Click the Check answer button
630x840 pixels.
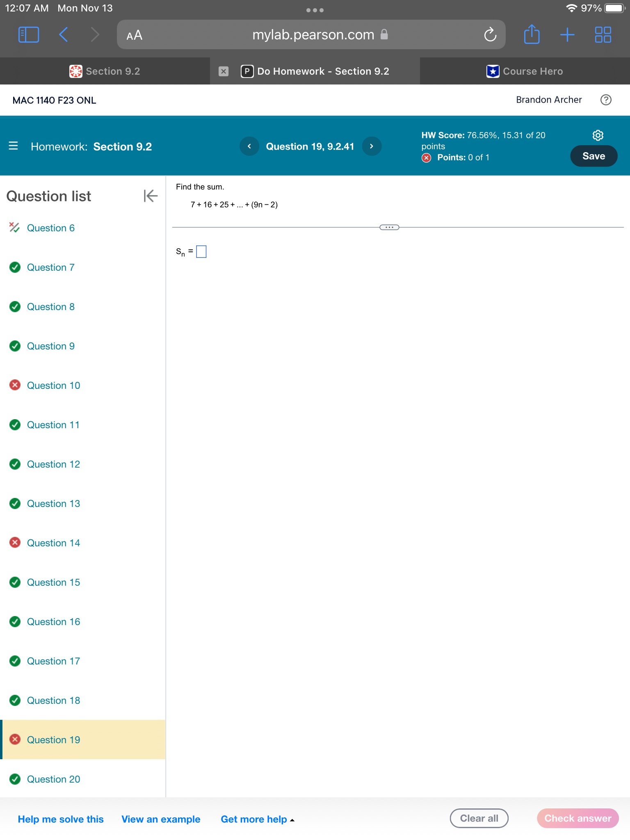[577, 818]
